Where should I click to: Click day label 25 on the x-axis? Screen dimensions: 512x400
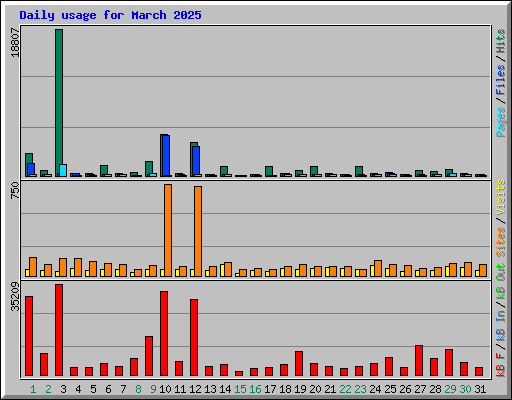[390, 389]
